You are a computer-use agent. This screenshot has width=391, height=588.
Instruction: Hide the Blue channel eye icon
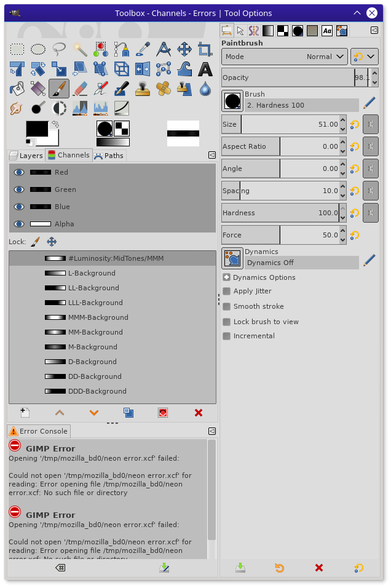coord(18,207)
